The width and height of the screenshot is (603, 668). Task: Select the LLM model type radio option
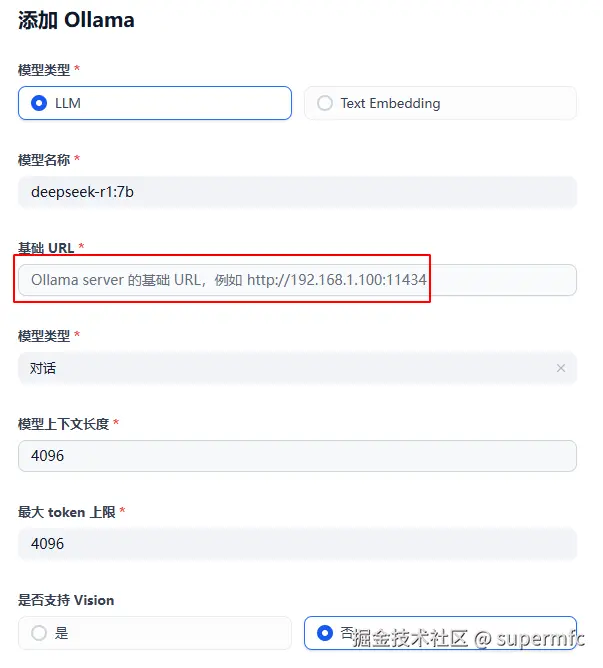[x=40, y=103]
